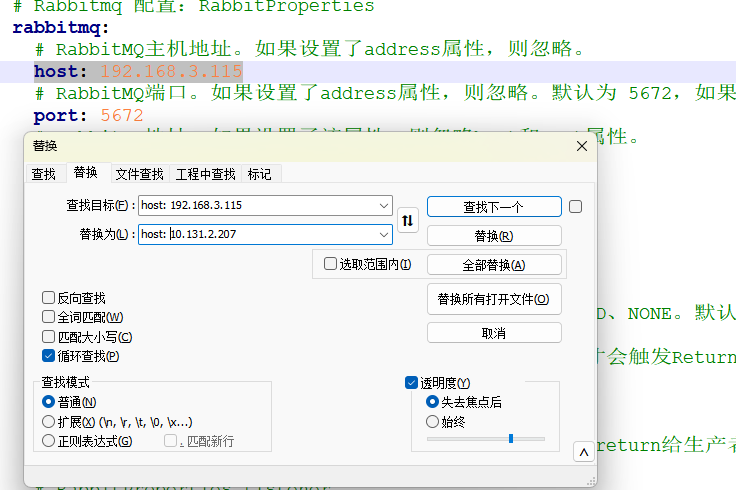Adjust the transparency slider
This screenshot has height=490, width=736.
pos(511,439)
